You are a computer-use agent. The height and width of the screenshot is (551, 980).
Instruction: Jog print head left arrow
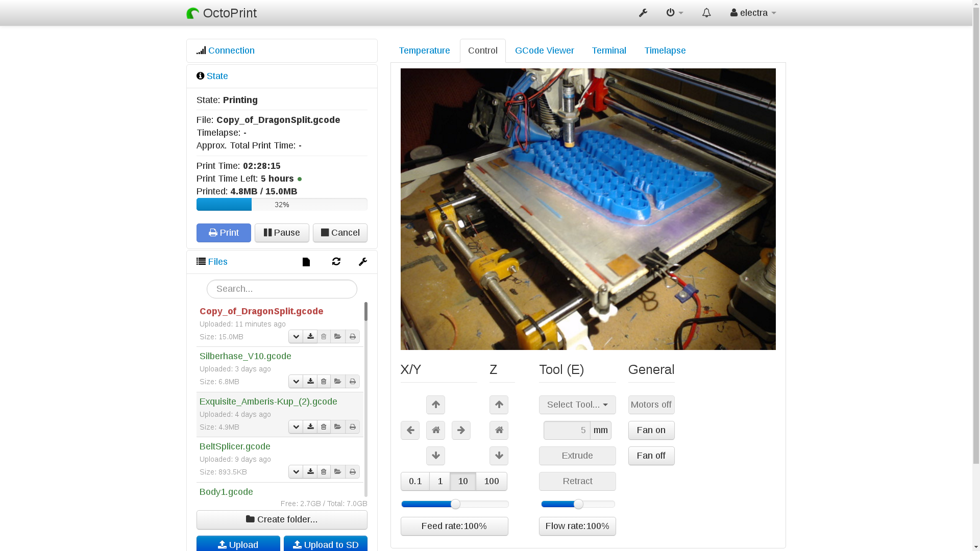click(410, 430)
